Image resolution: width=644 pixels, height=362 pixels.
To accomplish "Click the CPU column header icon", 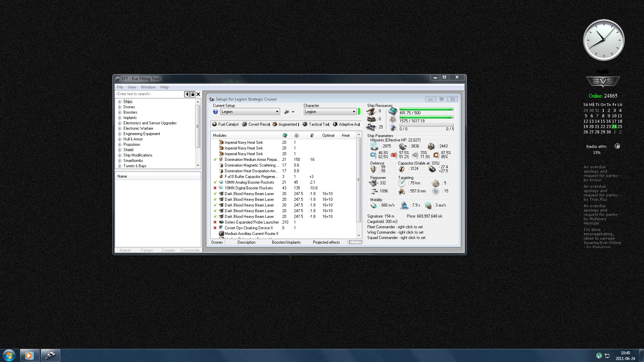I will pos(285,135).
